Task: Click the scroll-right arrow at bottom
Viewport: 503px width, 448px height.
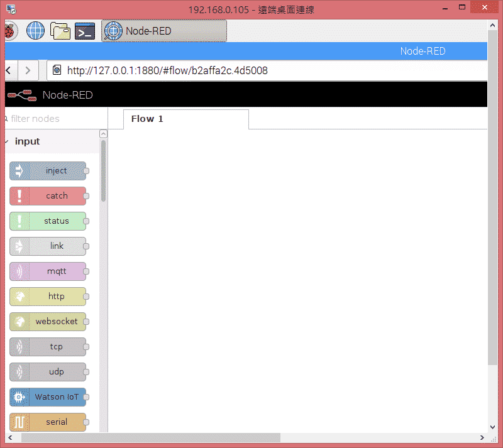Action: (x=482, y=437)
